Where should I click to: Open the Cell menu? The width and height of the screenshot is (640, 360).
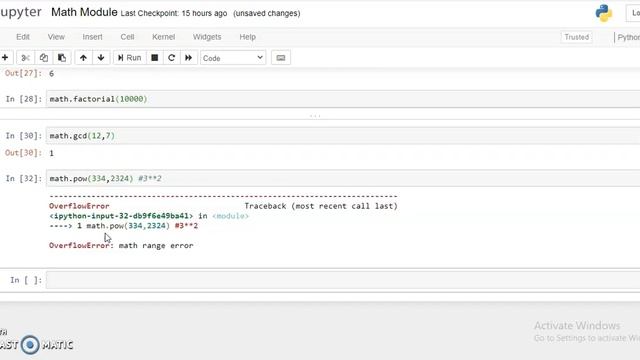coord(127,37)
